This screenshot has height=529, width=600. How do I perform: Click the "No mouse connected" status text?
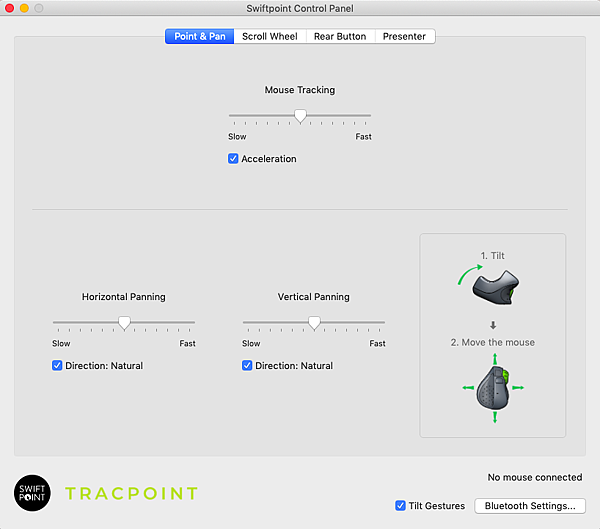(535, 477)
